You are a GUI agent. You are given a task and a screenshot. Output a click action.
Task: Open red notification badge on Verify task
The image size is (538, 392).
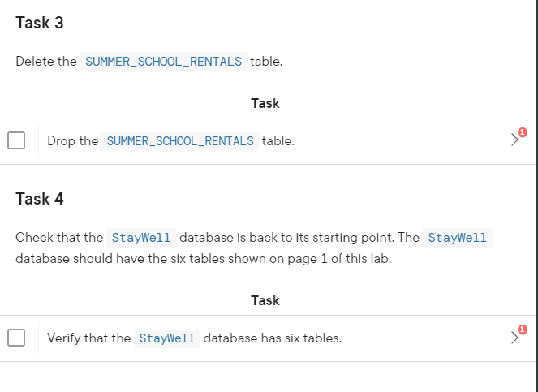pos(523,330)
